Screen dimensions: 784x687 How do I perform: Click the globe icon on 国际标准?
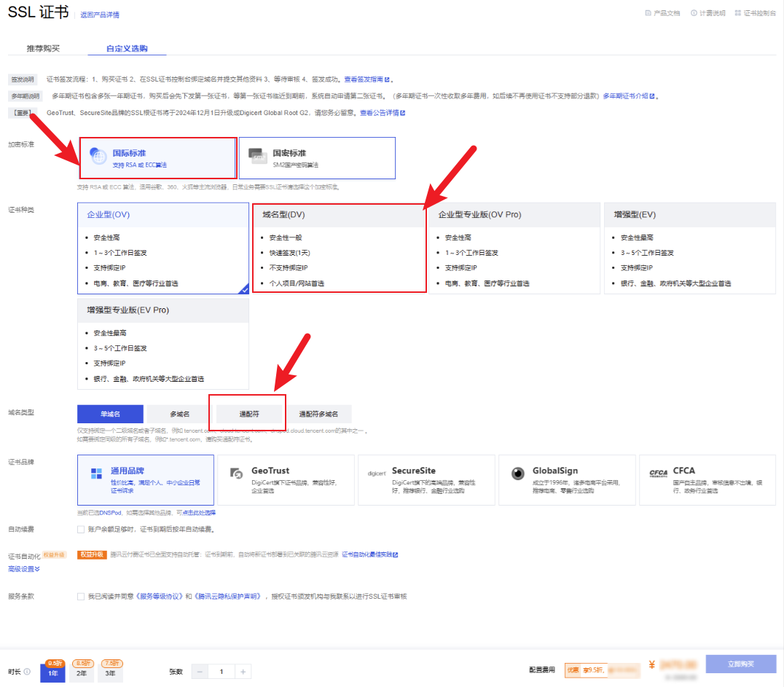point(98,156)
